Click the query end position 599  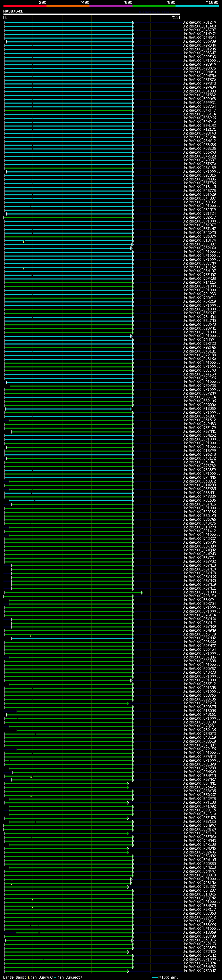[175, 17]
